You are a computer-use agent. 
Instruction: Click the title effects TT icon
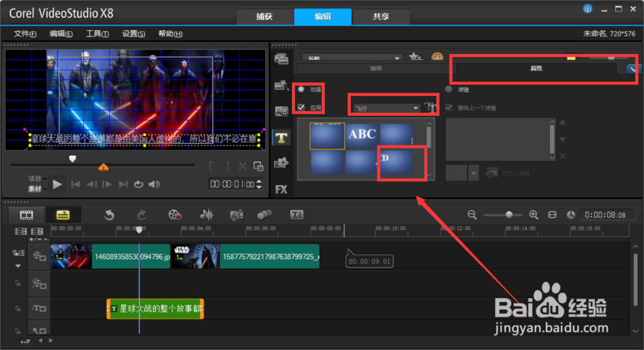tap(430, 107)
